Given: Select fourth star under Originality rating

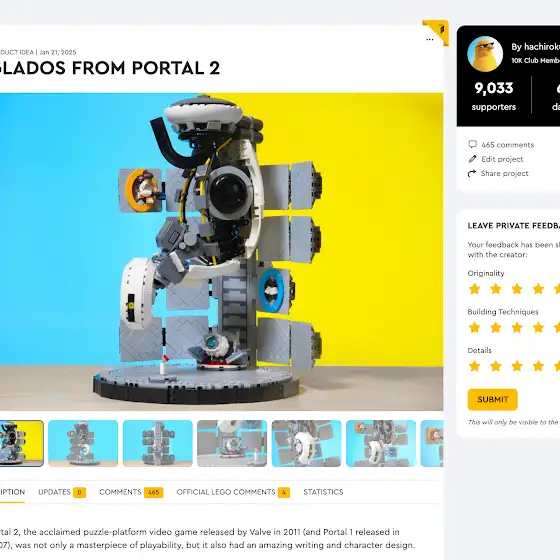Looking at the screenshot, I should tap(538, 289).
